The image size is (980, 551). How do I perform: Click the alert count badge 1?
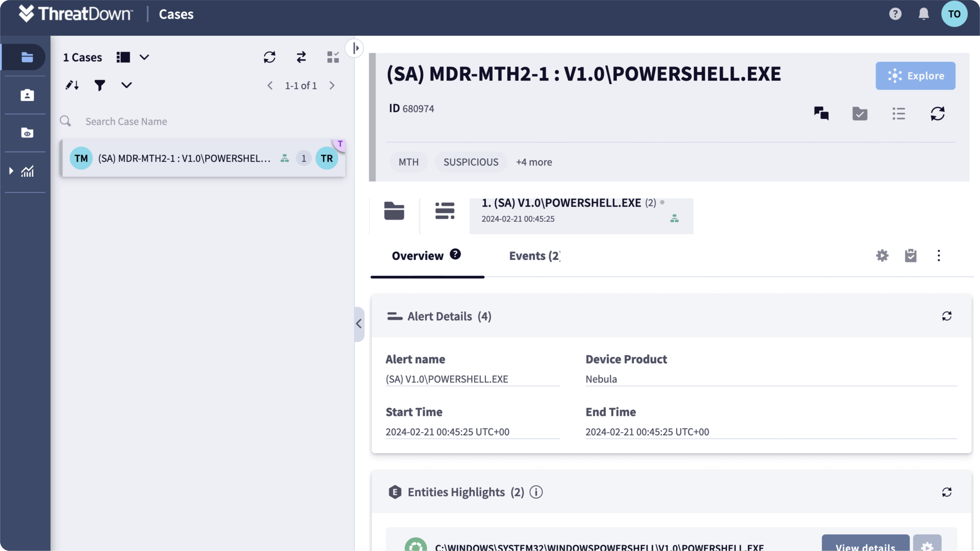coord(304,158)
